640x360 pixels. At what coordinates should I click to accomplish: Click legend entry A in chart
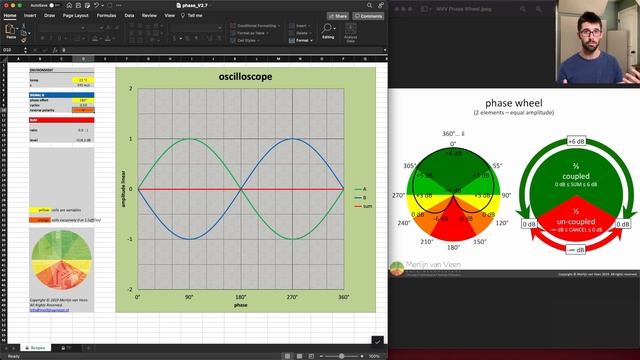point(360,189)
